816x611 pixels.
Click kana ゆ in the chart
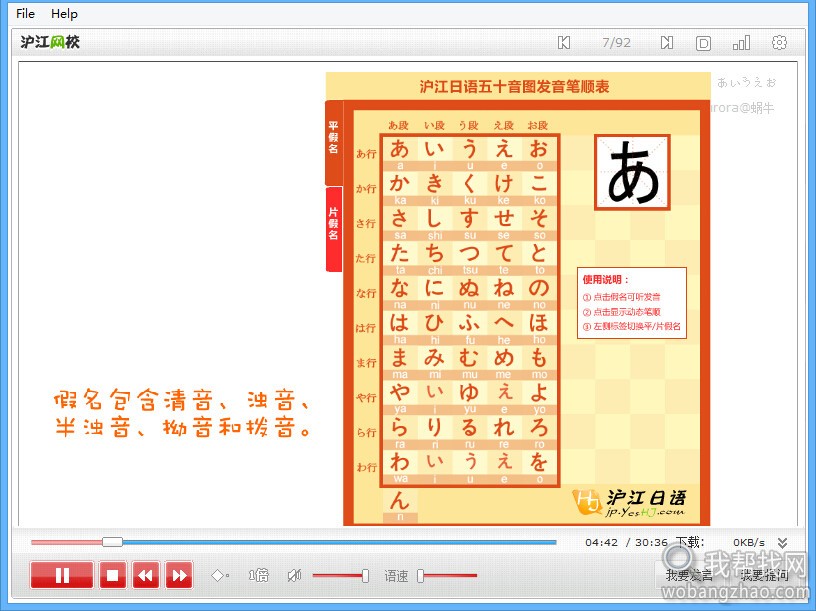469,392
